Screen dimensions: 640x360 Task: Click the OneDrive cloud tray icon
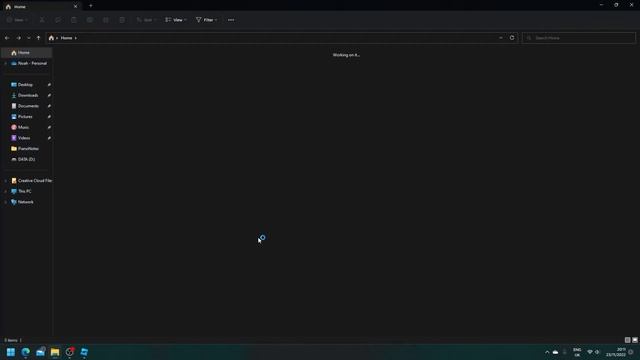pos(556,352)
